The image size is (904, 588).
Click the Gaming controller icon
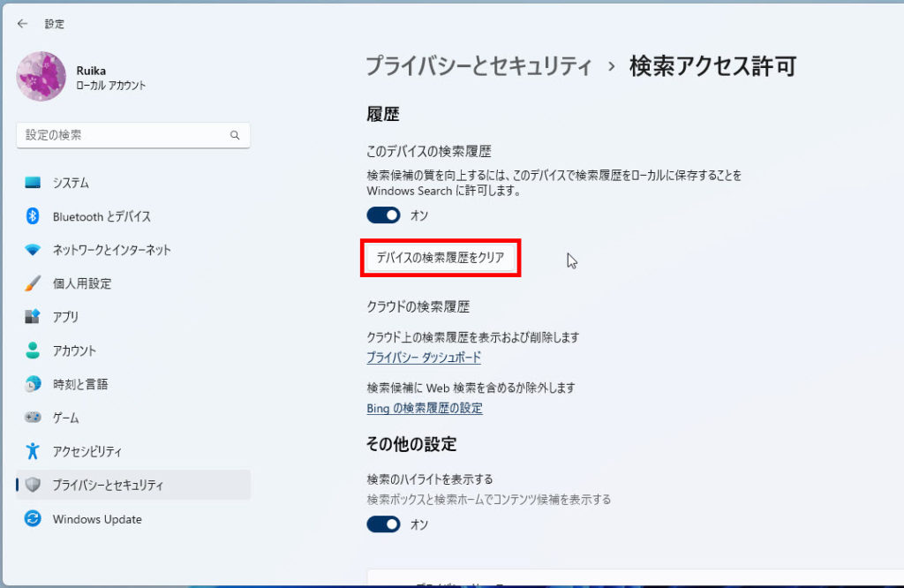click(33, 418)
